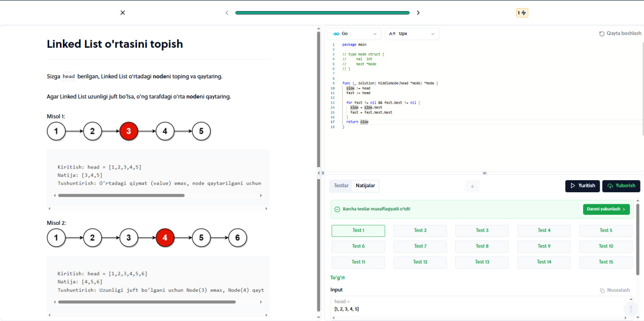644x321 pixels.
Task: Go to next lesson with right chevron
Action: click(x=418, y=13)
